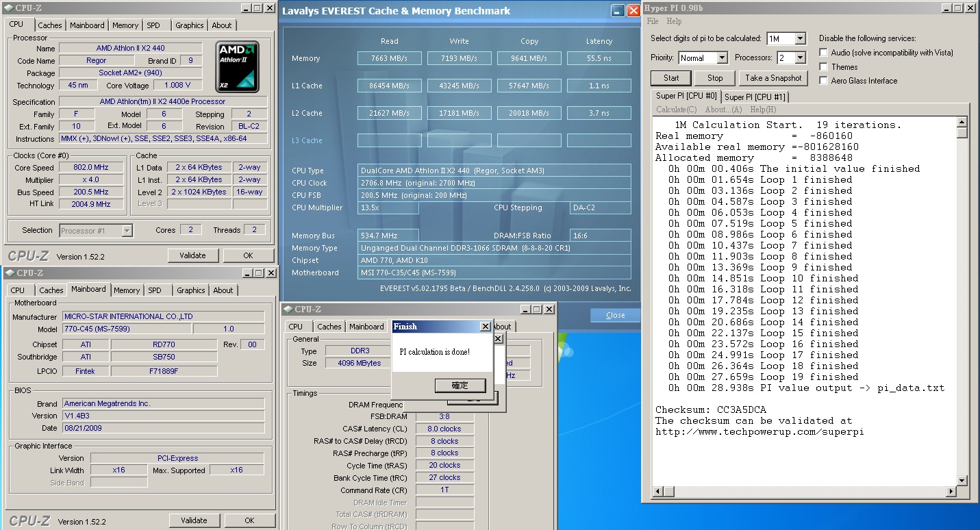Click L2 Cache Read value 21627 MB/s
This screenshot has height=530, width=980.
[x=389, y=113]
